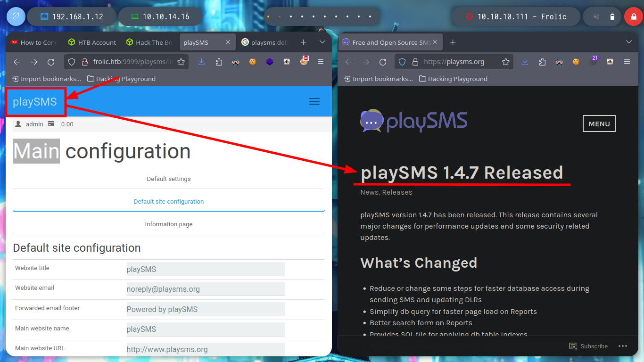Bookmark the frolic.htb page with star icon
The image size is (644, 362).
click(x=182, y=62)
